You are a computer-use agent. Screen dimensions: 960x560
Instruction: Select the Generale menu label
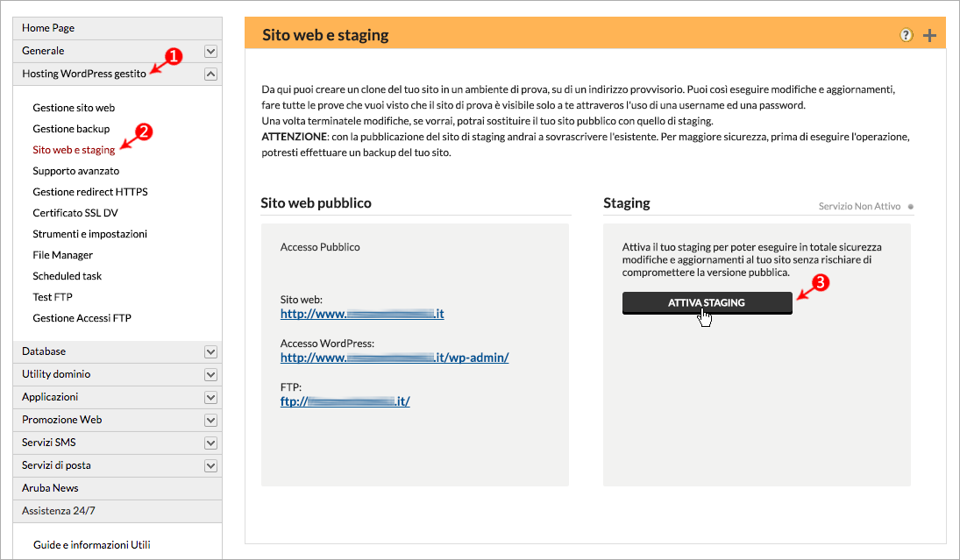point(43,51)
